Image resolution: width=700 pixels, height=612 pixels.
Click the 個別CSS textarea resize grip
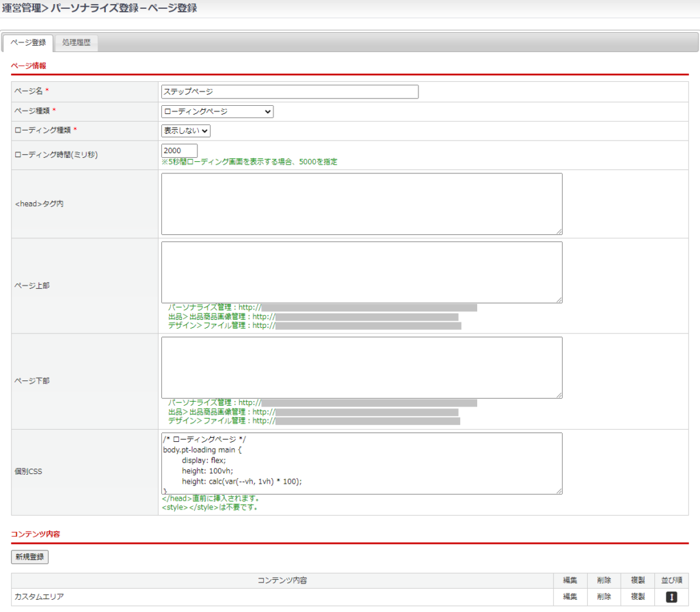(x=558, y=490)
